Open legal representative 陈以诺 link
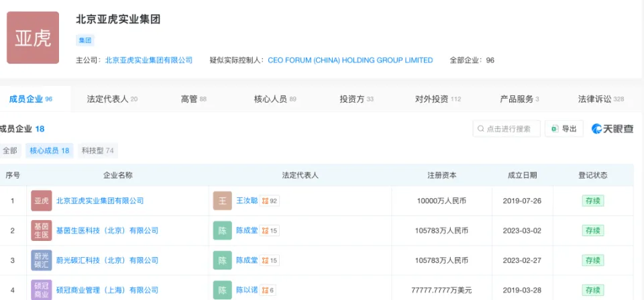Viewport: 644px width, 300px height. tap(247, 290)
